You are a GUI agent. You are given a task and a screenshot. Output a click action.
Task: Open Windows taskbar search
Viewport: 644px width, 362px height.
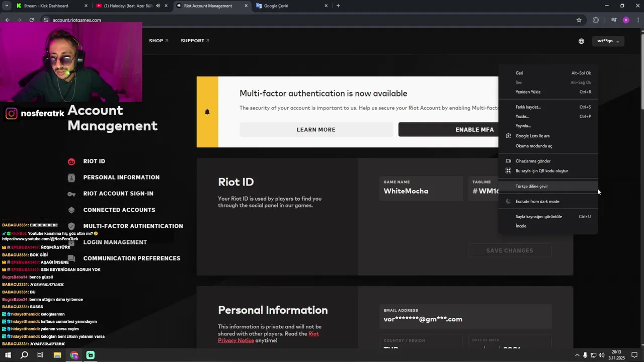point(24,355)
